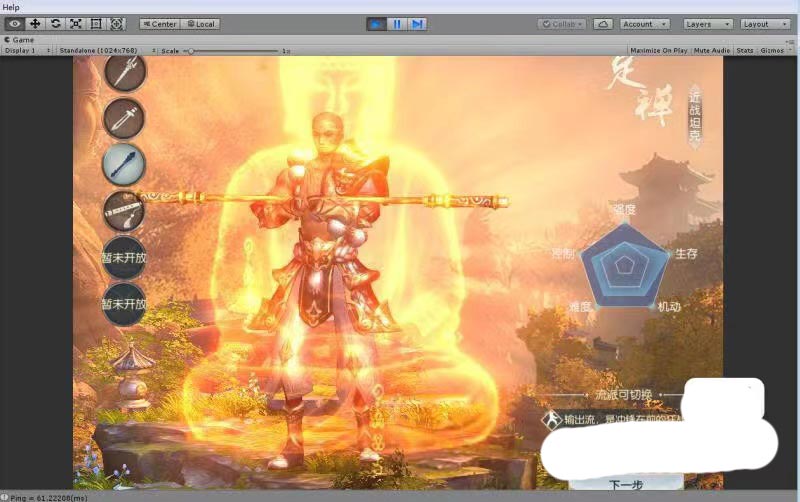Open the Account dropdown
The height and width of the screenshot is (502, 800).
[645, 24]
